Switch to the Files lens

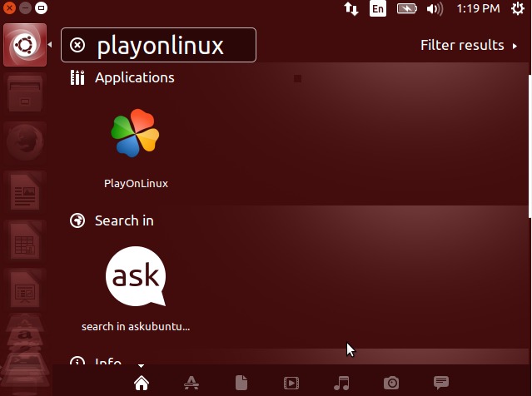(x=241, y=384)
